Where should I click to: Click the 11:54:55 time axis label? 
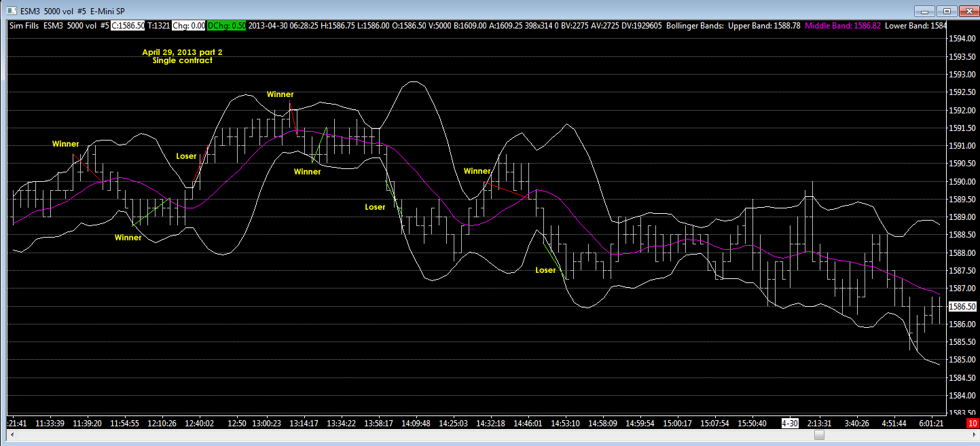click(x=125, y=423)
